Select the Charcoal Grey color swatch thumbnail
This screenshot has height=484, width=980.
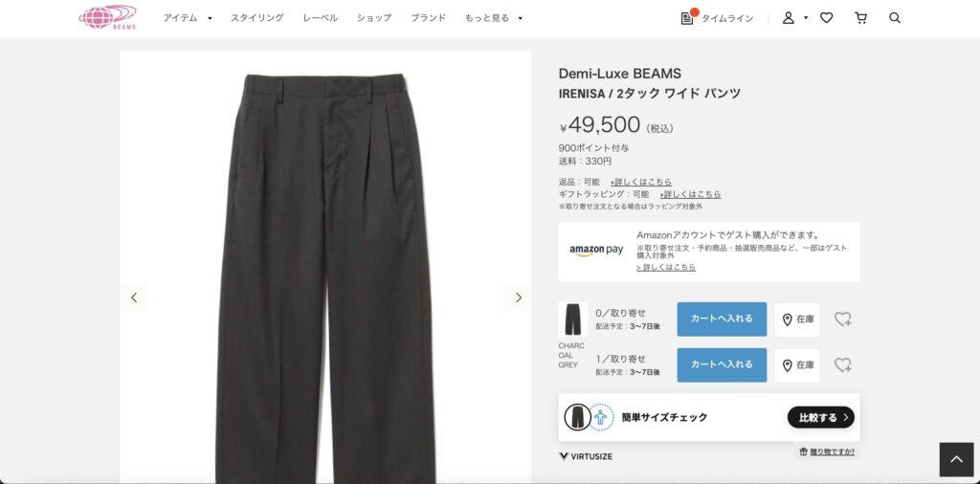coord(572,319)
